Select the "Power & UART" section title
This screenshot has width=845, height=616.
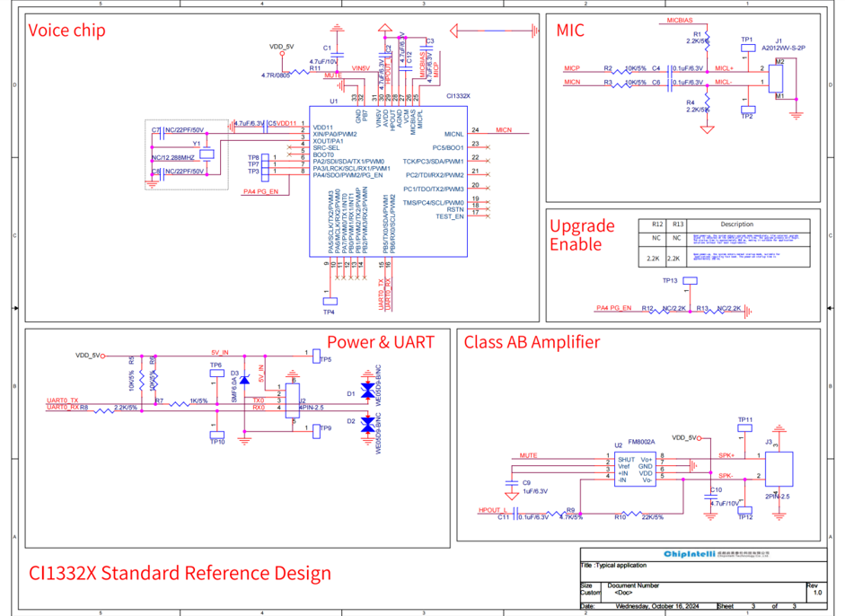[380, 342]
